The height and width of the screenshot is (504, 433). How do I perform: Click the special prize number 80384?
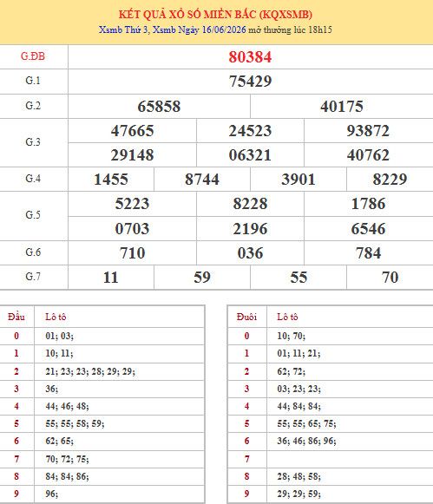point(250,57)
